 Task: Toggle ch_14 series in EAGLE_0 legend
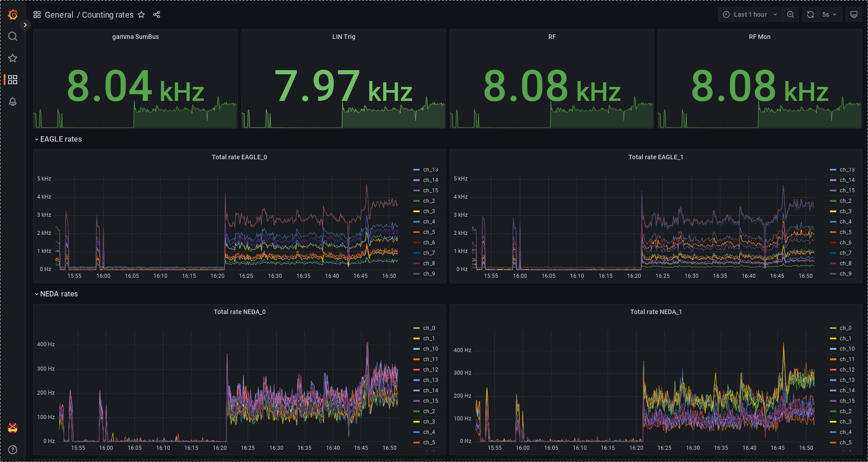point(430,180)
